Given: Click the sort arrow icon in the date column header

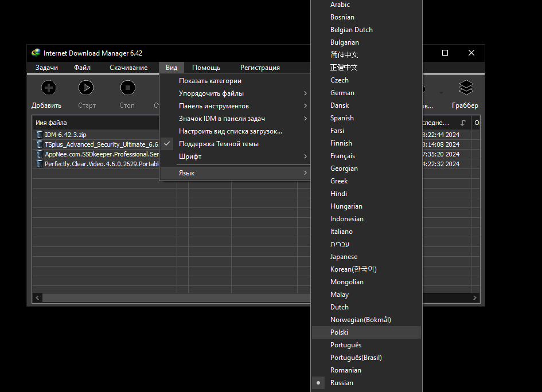Looking at the screenshot, I should click(x=463, y=123).
